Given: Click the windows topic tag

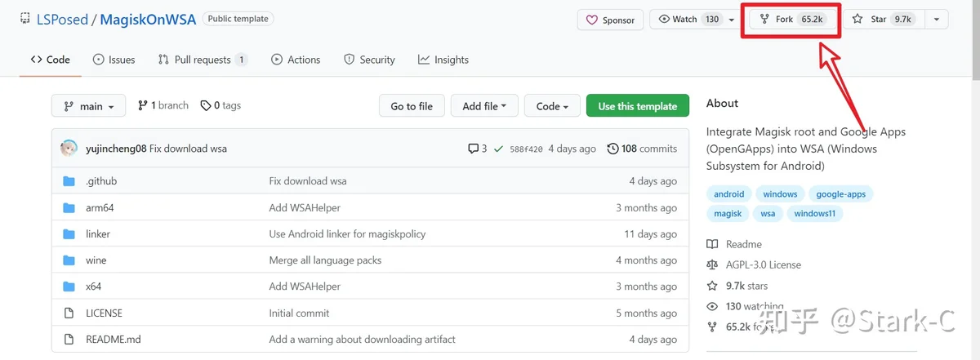Looking at the screenshot, I should pos(780,194).
